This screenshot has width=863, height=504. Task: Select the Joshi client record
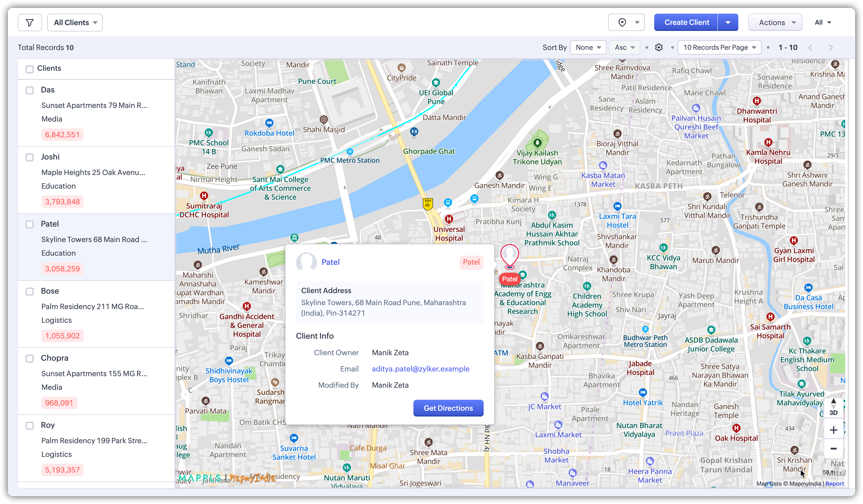[x=50, y=157]
